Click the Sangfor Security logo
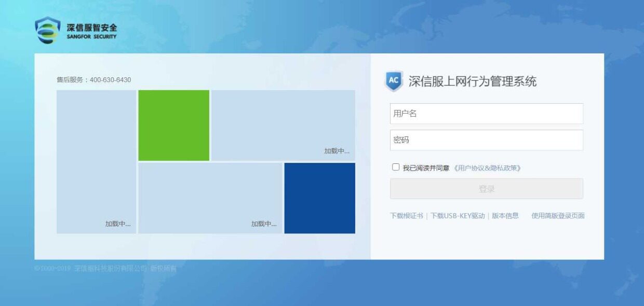Screen dimensions: 644x306 (x=76, y=31)
